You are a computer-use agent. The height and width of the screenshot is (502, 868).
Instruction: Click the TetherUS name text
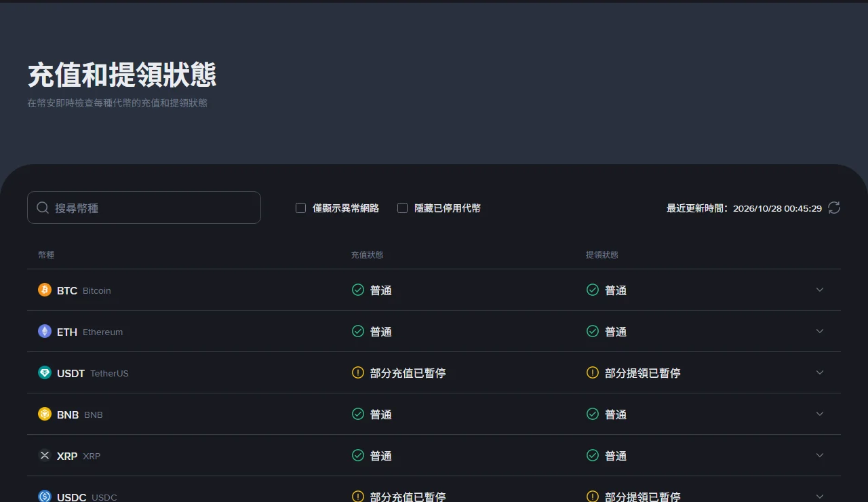(x=109, y=373)
